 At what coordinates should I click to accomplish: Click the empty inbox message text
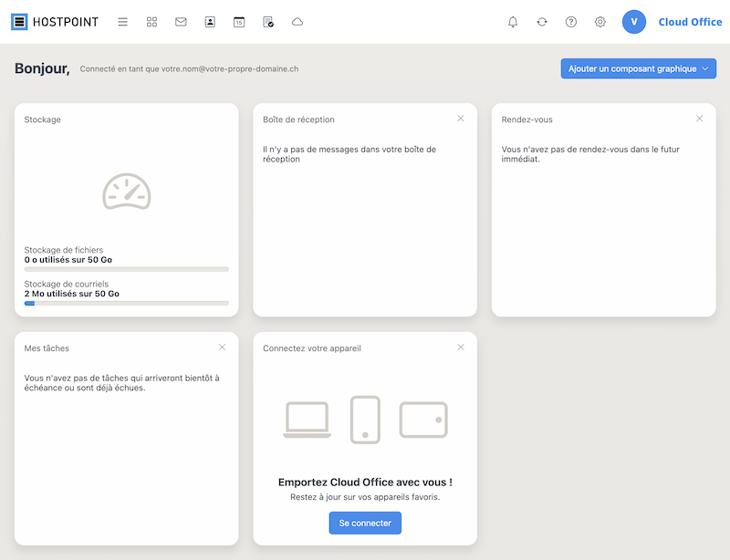[349, 154]
